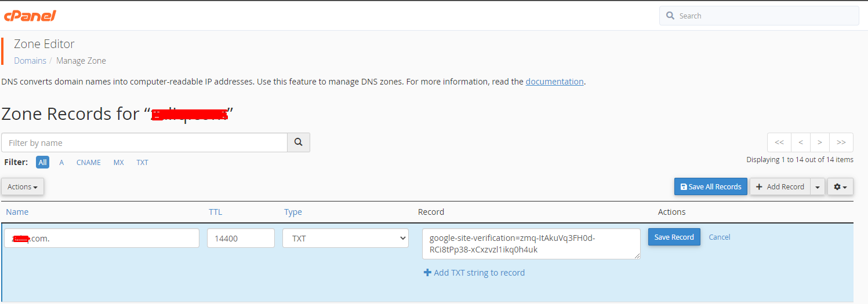
Task: Select the All filter
Action: (x=42, y=163)
